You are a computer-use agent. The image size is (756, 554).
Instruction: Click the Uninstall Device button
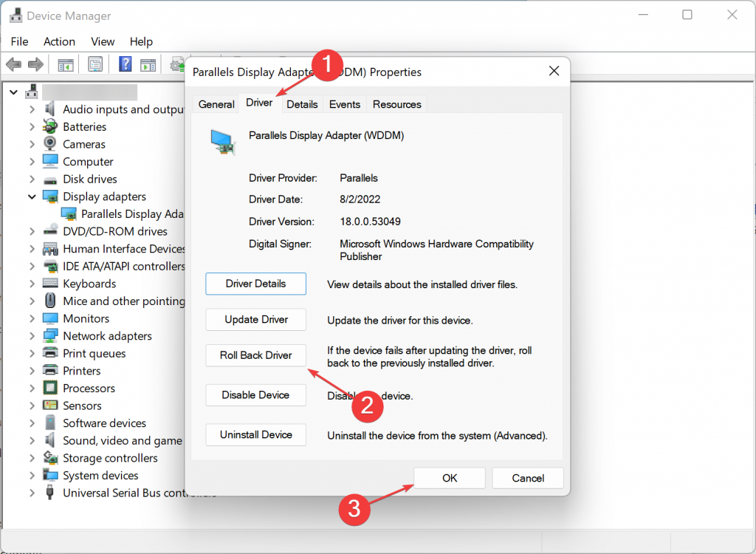[256, 435]
